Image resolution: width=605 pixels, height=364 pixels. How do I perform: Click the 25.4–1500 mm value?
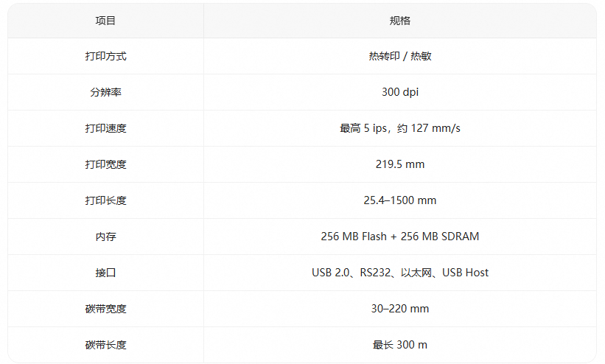click(399, 200)
